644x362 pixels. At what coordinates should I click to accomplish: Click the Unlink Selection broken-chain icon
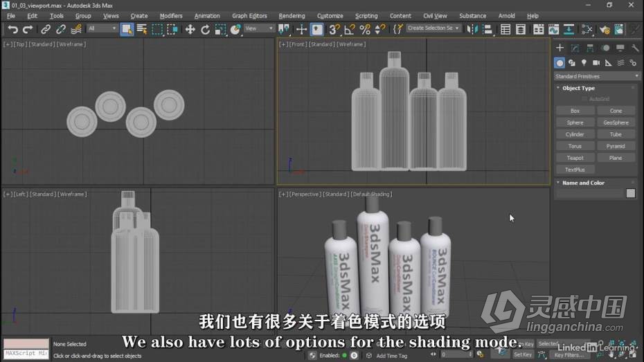tap(61, 29)
